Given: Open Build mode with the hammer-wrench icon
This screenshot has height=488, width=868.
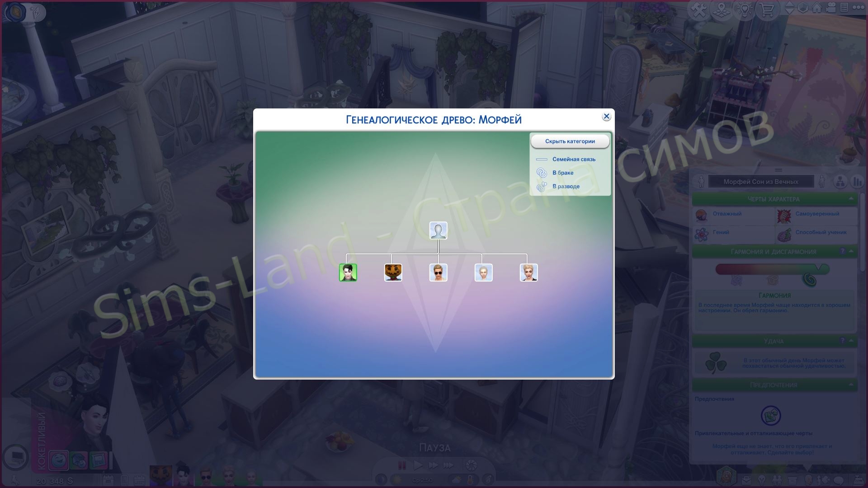Looking at the screenshot, I should tap(699, 9).
